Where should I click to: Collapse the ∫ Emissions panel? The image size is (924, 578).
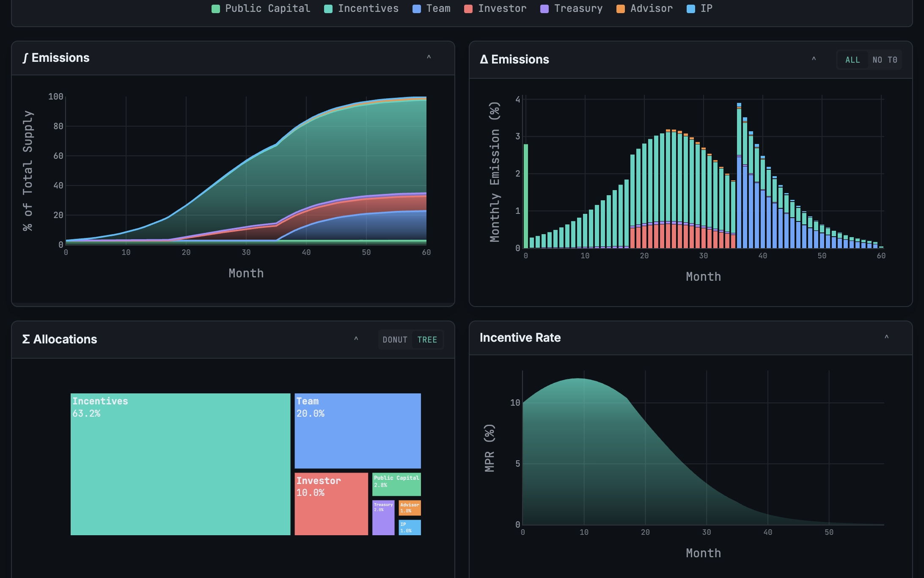click(x=429, y=58)
